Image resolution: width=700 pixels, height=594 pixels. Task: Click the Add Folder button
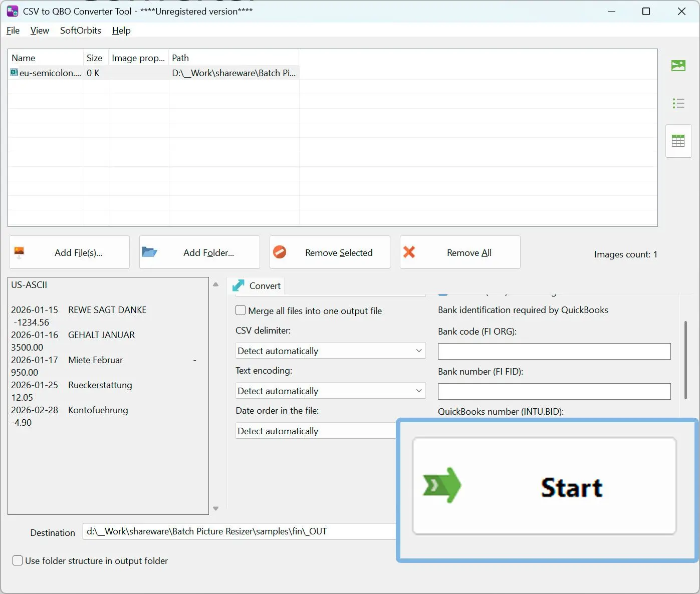[x=199, y=252]
